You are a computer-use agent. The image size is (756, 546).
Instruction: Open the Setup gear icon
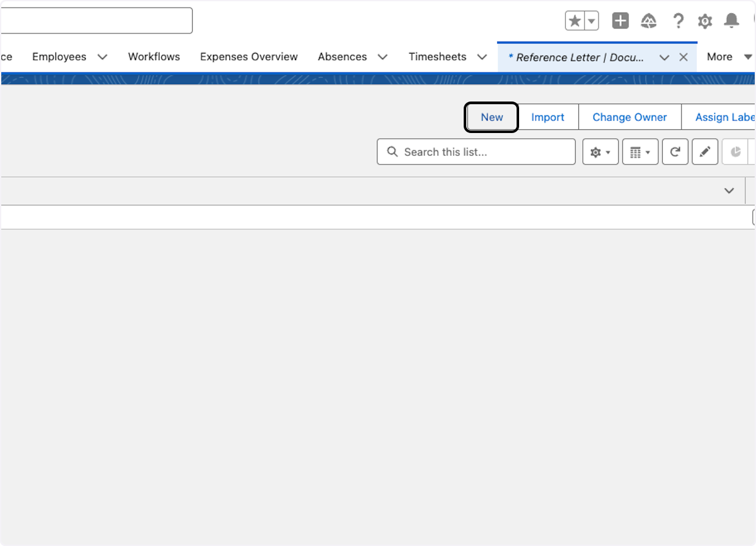[705, 21]
